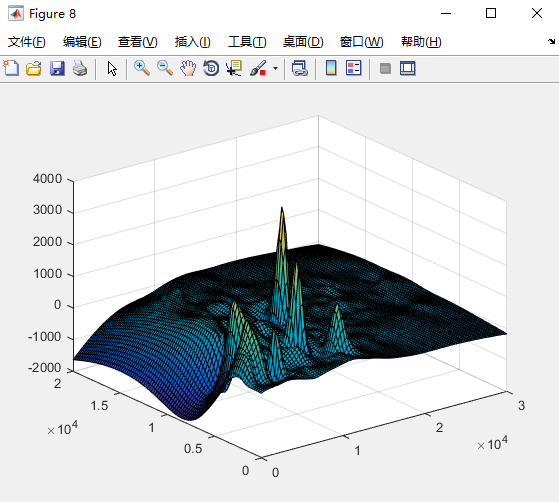Screen dimensions: 559x502
Task: Open a file with the folder icon
Action: [x=34, y=68]
